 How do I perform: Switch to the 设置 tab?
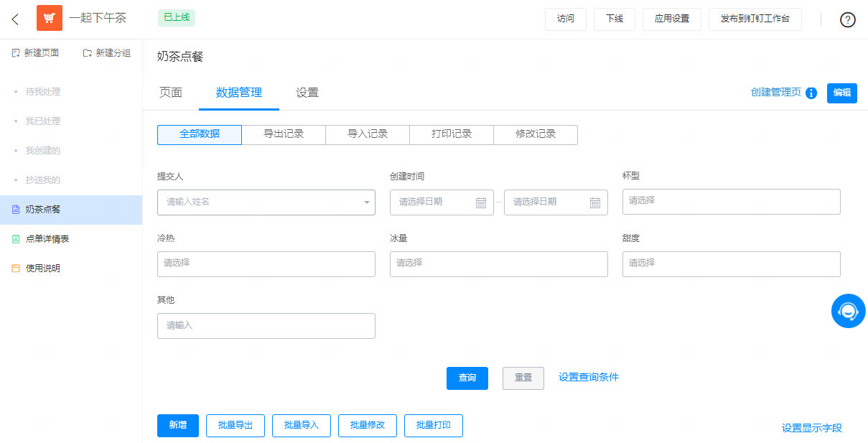(307, 92)
